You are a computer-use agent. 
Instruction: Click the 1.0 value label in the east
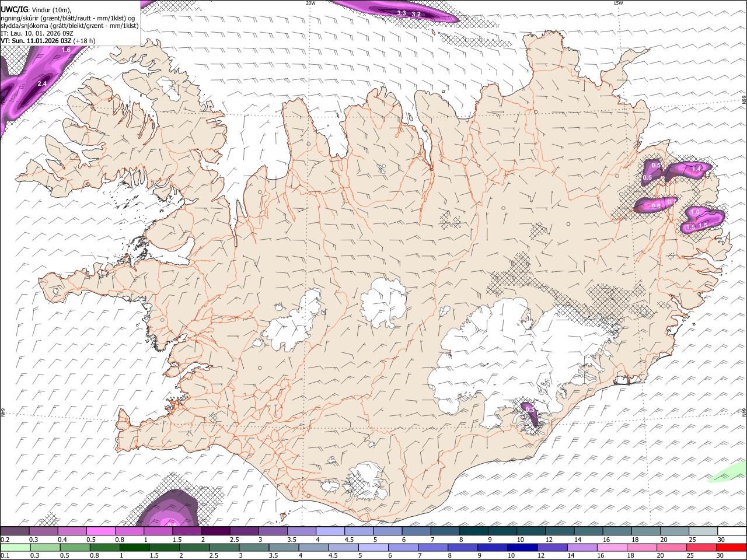pyautogui.click(x=695, y=212)
